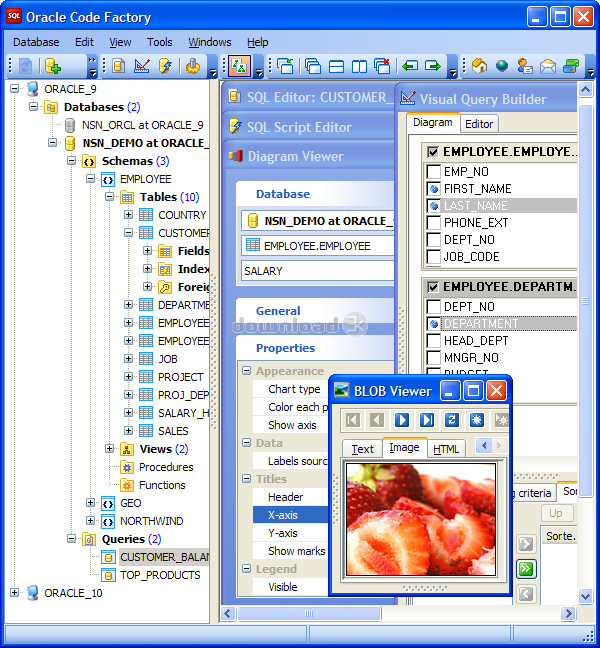This screenshot has height=648, width=600.
Task: Click the blue star icon in BLOB Viewer
Action: (x=476, y=420)
